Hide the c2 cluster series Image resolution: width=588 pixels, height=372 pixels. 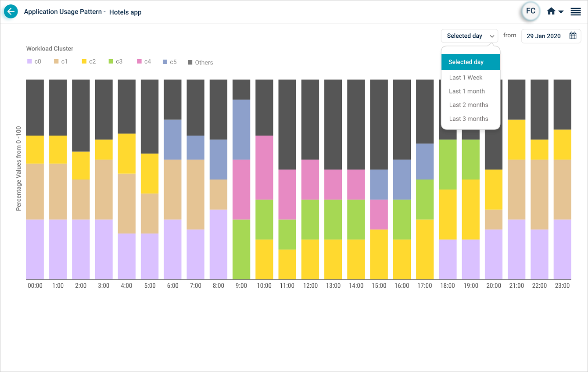[88, 62]
